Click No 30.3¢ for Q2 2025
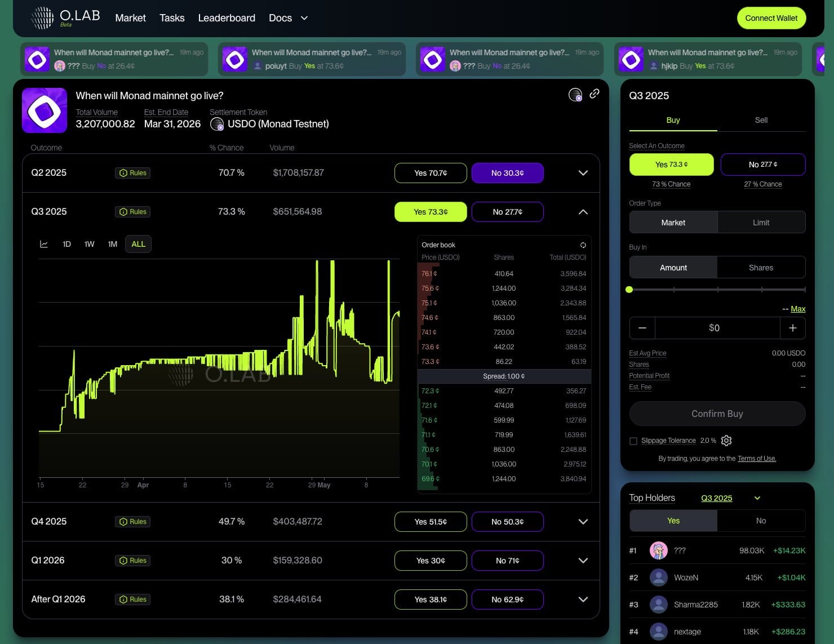 508,173
